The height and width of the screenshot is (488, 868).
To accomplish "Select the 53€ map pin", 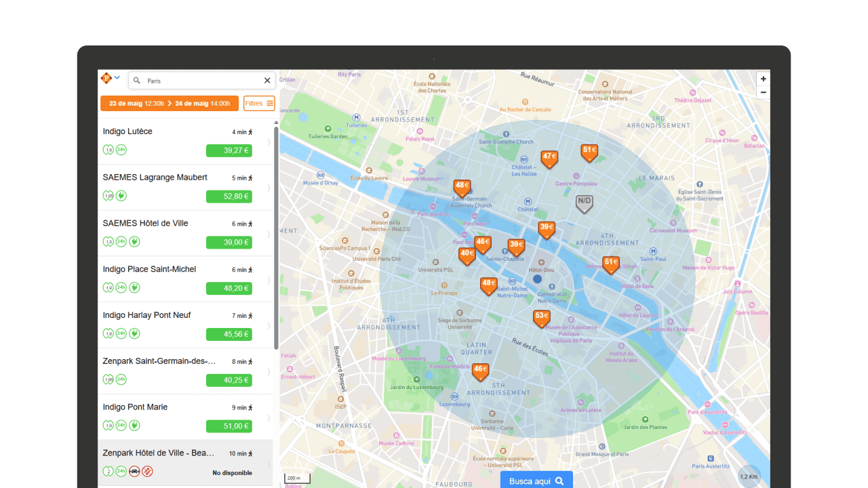I will tap(541, 318).
